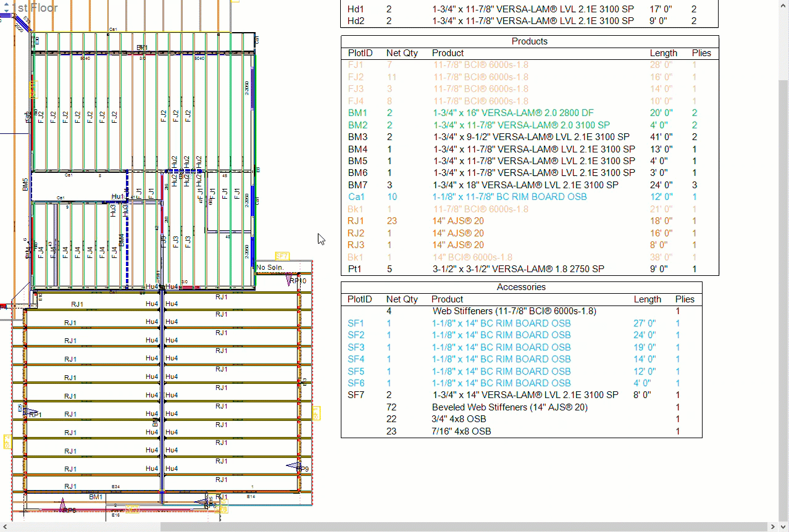This screenshot has height=532, width=789.
Task: Click product '1-3/4" x 16" VERSA-LAM® 2.0 2800 DF'
Action: coord(514,113)
